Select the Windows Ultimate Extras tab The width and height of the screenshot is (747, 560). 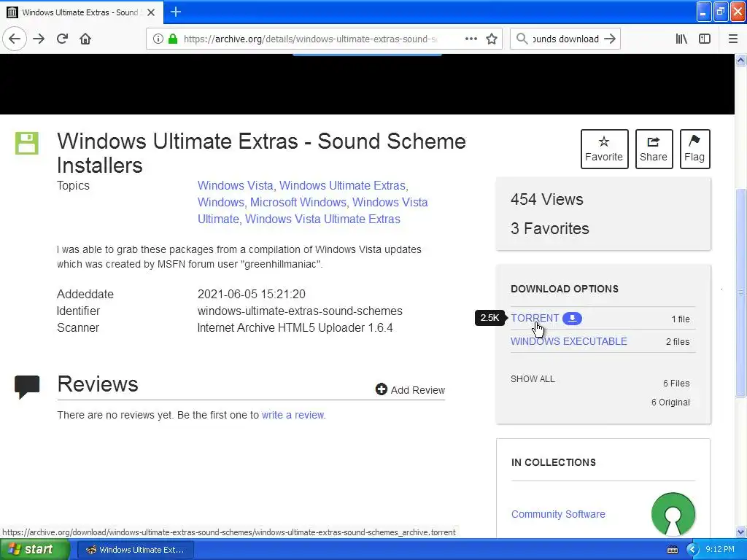point(82,12)
